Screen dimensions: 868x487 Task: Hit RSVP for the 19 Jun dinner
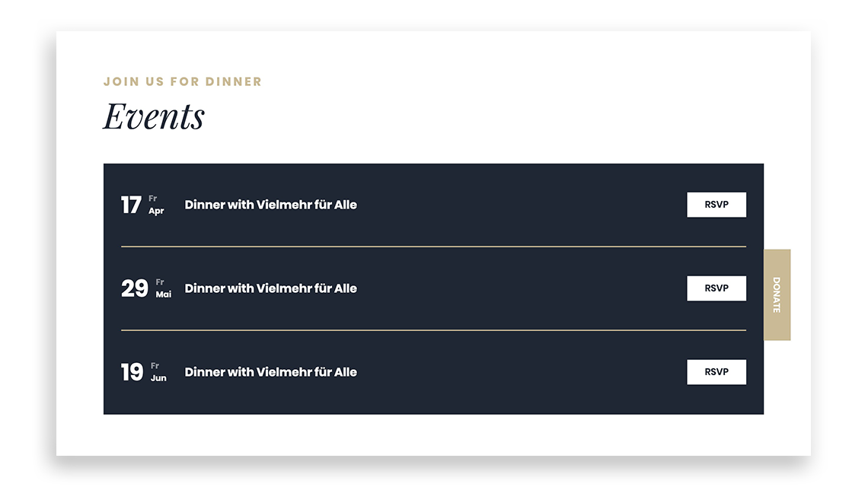tap(716, 372)
